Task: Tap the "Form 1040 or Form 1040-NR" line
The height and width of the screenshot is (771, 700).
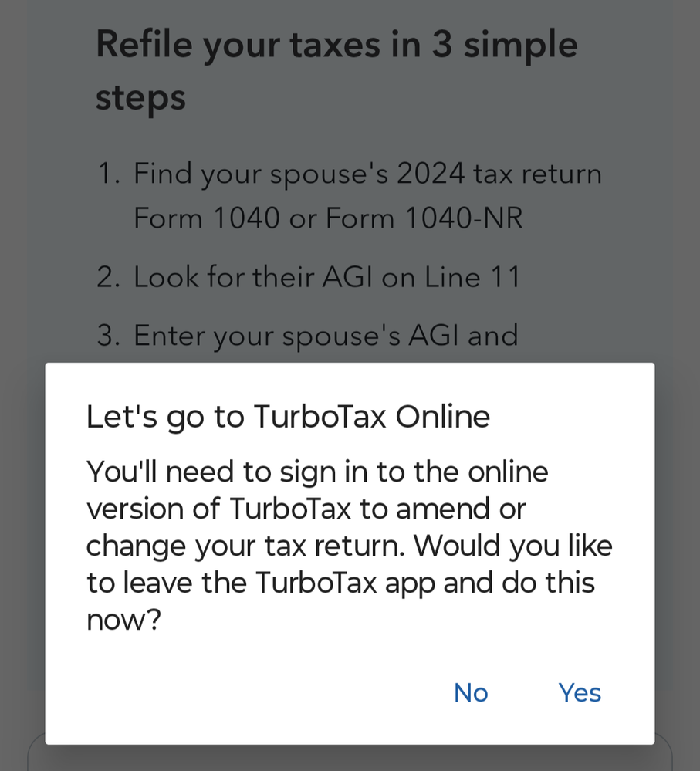Action: [x=328, y=218]
